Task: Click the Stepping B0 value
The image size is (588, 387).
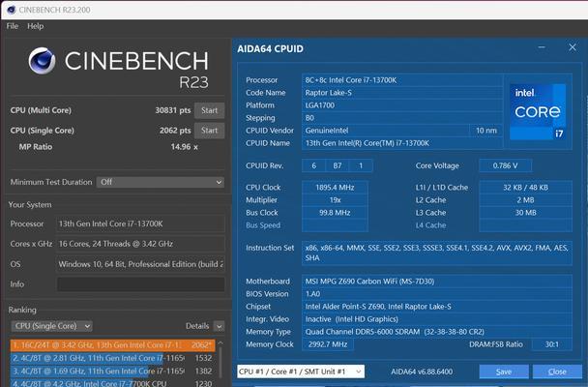Action: (x=402, y=118)
